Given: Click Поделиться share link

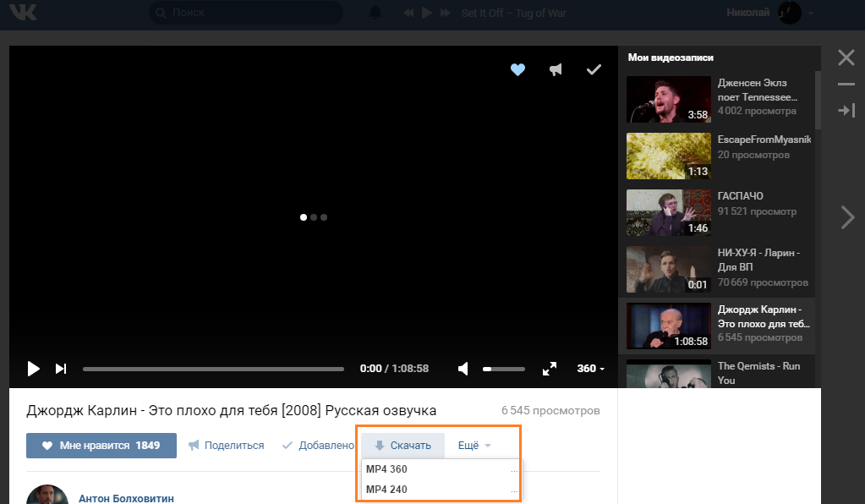Looking at the screenshot, I should tap(226, 446).
